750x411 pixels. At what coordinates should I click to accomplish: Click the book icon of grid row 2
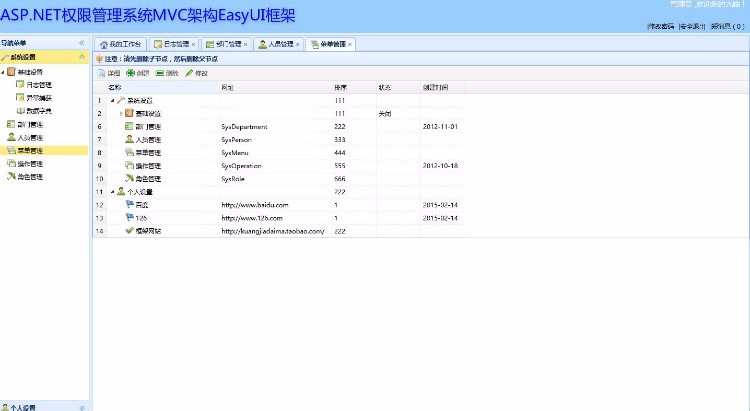click(x=129, y=113)
